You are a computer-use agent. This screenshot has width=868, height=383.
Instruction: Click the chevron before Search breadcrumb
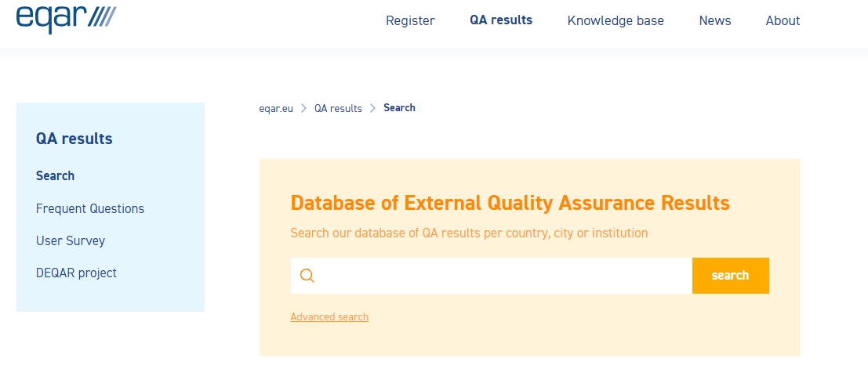point(372,108)
